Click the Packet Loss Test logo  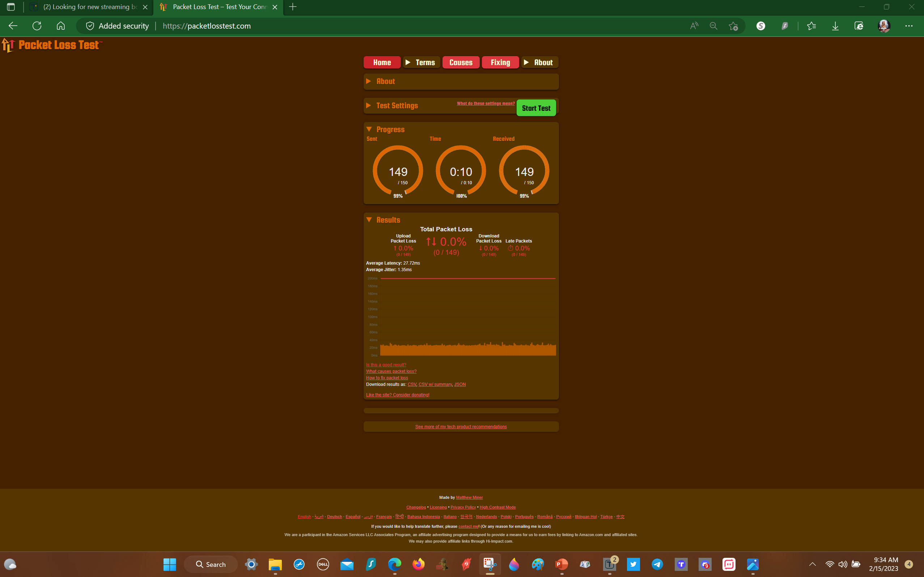(52, 45)
